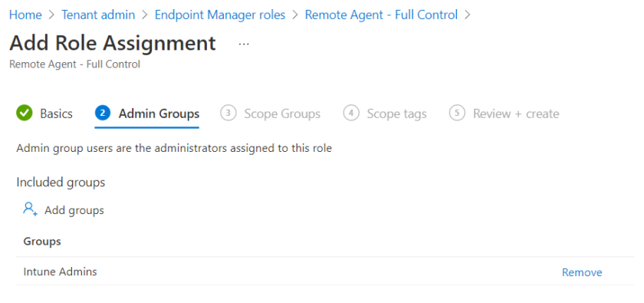Open the Tenant admin breadcrumb link
Screen dimensions: 644x303
[98, 15]
